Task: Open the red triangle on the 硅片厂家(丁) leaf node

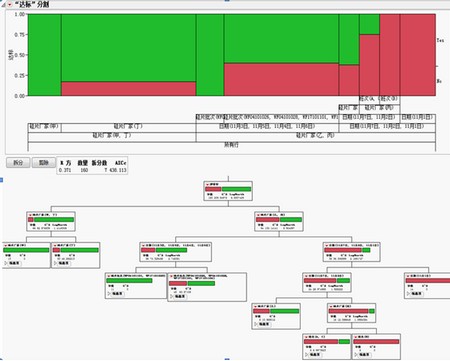Action: 55,245
